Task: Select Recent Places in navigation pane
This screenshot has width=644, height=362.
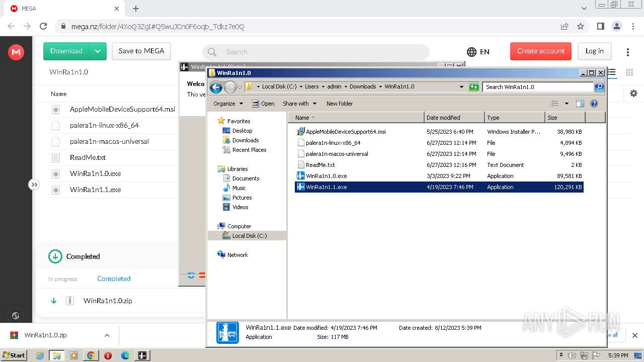Action: coord(249,150)
